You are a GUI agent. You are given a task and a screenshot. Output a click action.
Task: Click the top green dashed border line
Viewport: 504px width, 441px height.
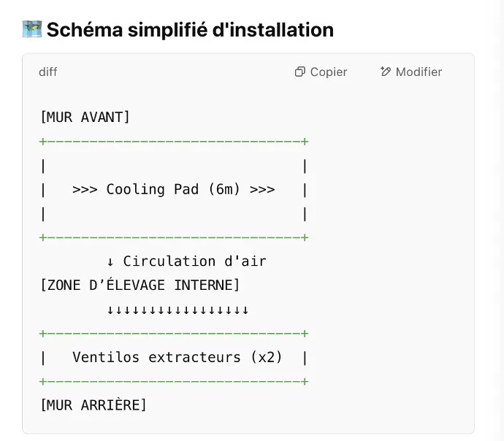[174, 142]
